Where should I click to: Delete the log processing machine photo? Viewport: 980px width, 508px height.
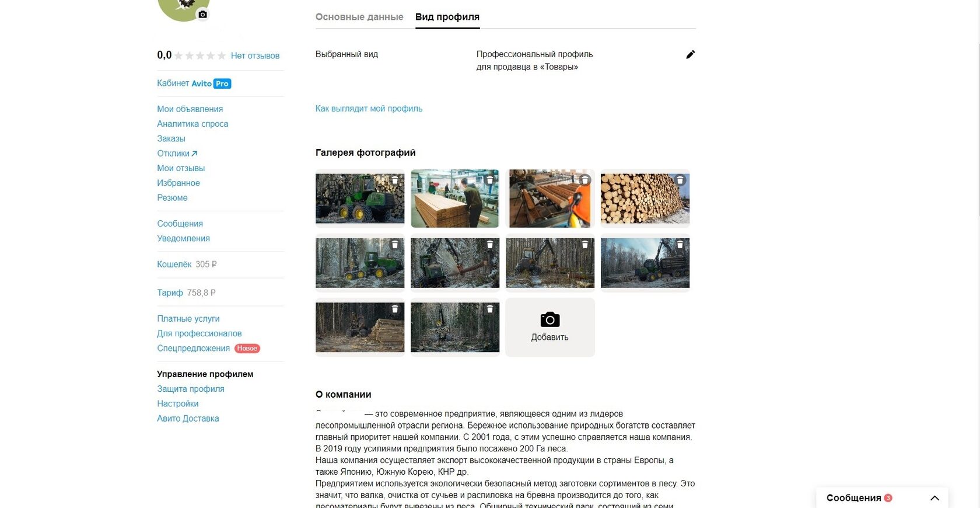click(x=585, y=180)
